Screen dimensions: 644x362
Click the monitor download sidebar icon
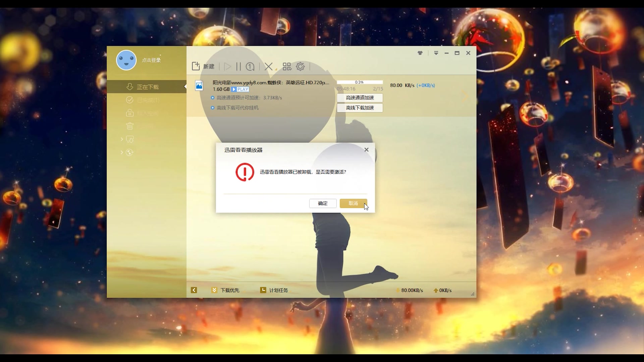[x=130, y=139]
